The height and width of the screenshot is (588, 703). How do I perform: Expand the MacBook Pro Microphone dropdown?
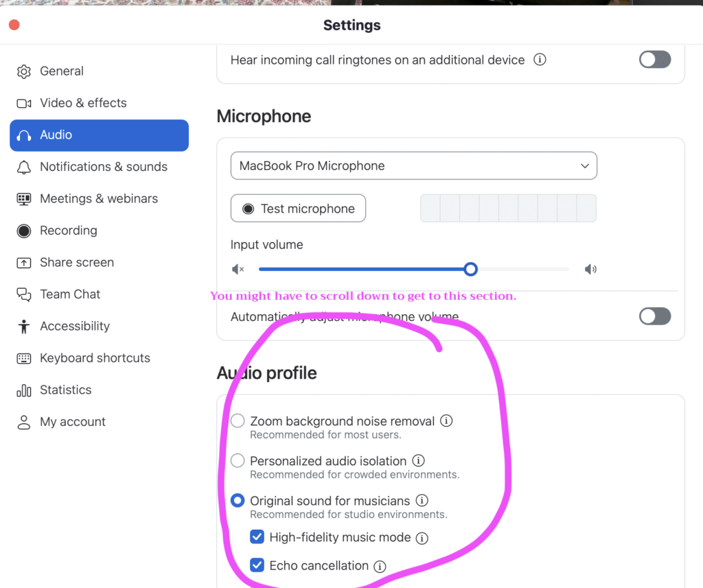[x=414, y=166]
